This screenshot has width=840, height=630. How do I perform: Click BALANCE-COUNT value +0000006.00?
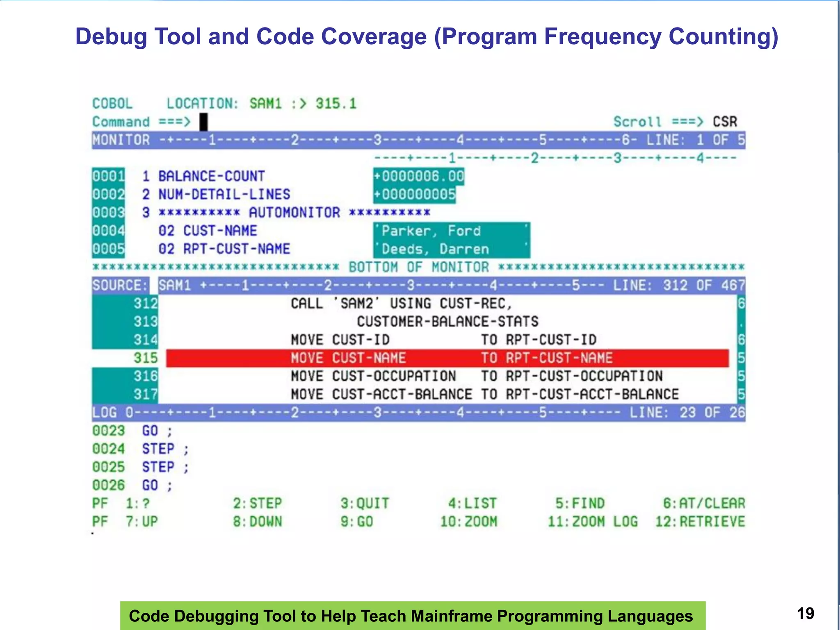point(418,176)
